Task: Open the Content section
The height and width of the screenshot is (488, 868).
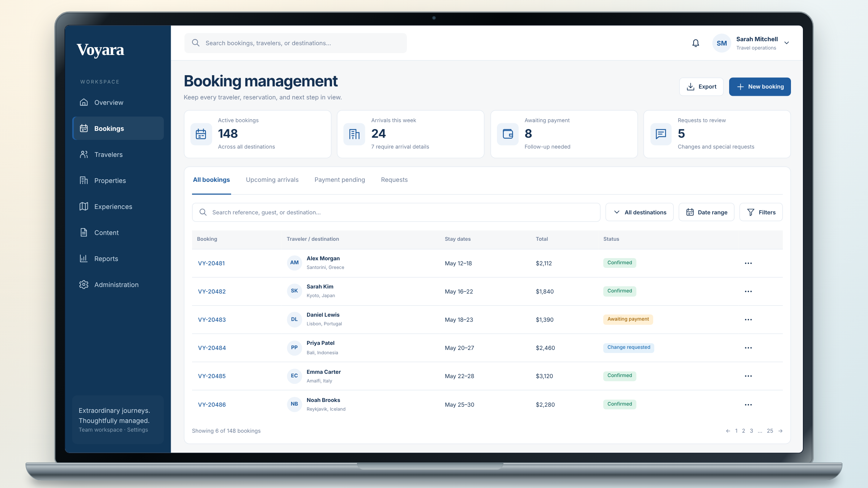Action: click(118, 232)
